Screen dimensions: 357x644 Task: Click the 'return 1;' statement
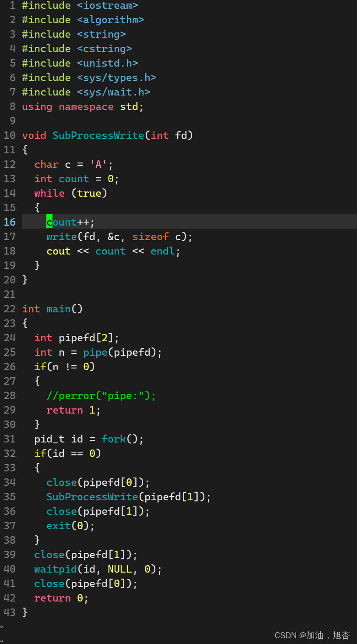(74, 410)
